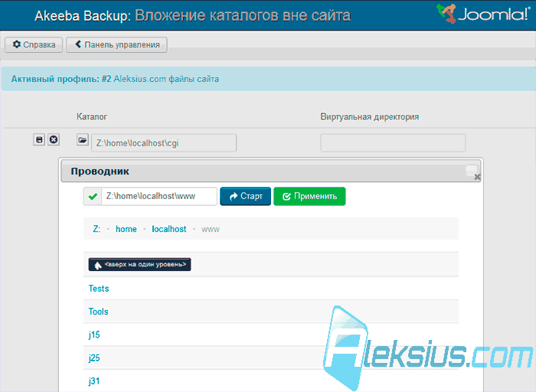Viewport: 536px width, 392px height.
Task: Close the Проводник dialog
Action: point(477,177)
